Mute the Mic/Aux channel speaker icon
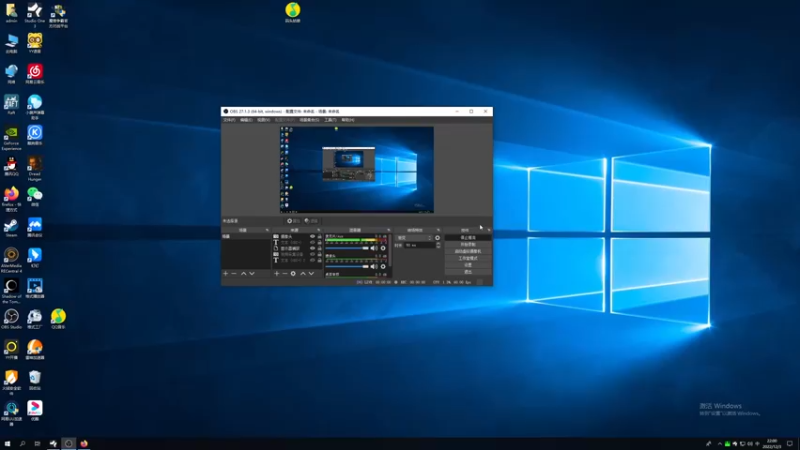This screenshot has height=450, width=800. click(374, 248)
